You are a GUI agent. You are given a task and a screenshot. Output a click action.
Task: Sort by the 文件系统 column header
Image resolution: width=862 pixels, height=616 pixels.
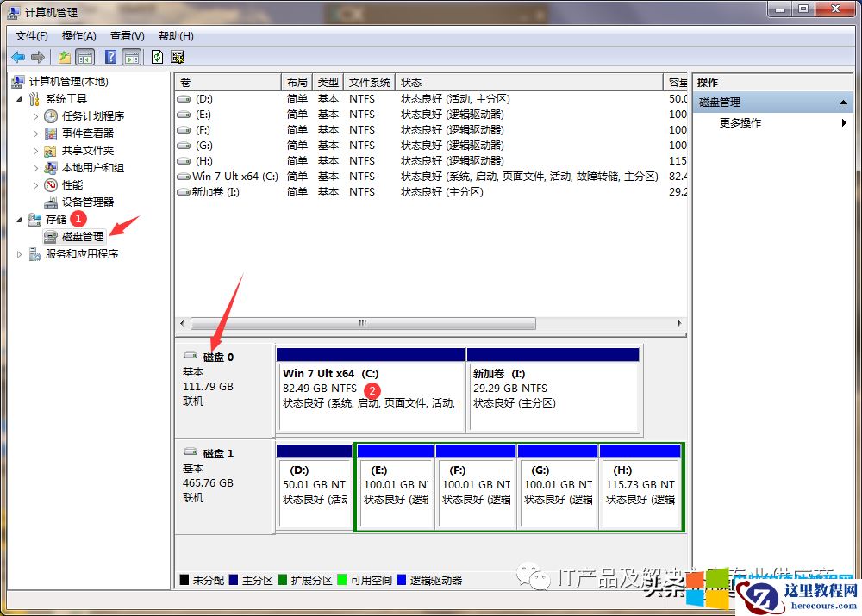click(x=370, y=83)
